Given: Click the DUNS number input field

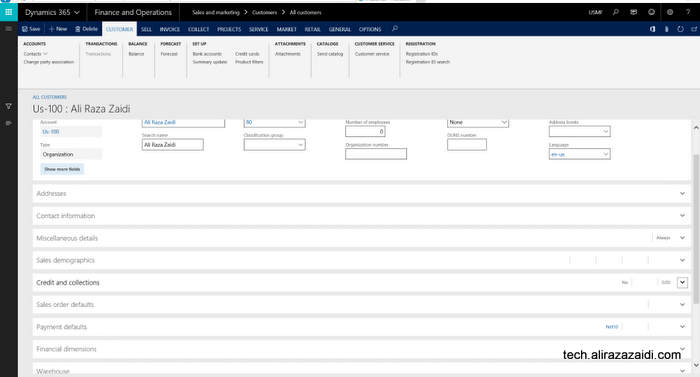Looking at the screenshot, I should (467, 145).
